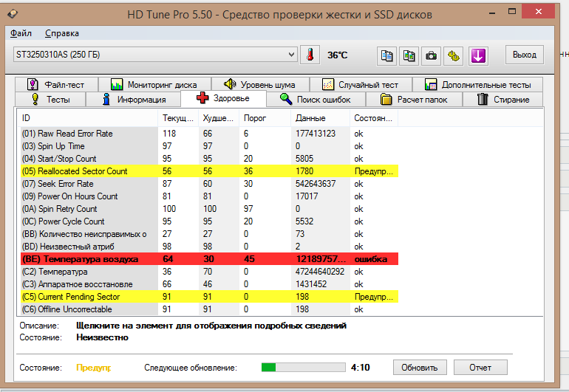
Task: Select the (C3) Аппаратное восстановле row
Action: [x=209, y=284]
